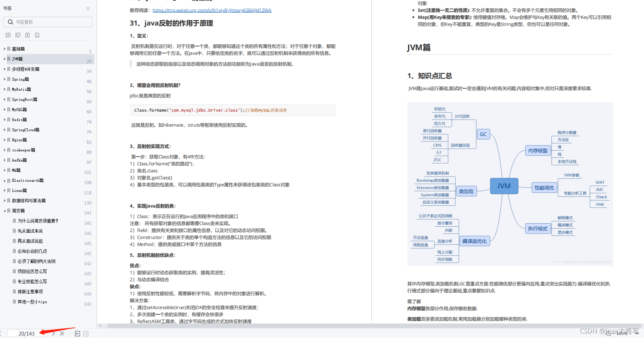Open the mp.weixin.qq.com recommended reading link
This screenshot has width=644, height=338.
coord(212,10)
